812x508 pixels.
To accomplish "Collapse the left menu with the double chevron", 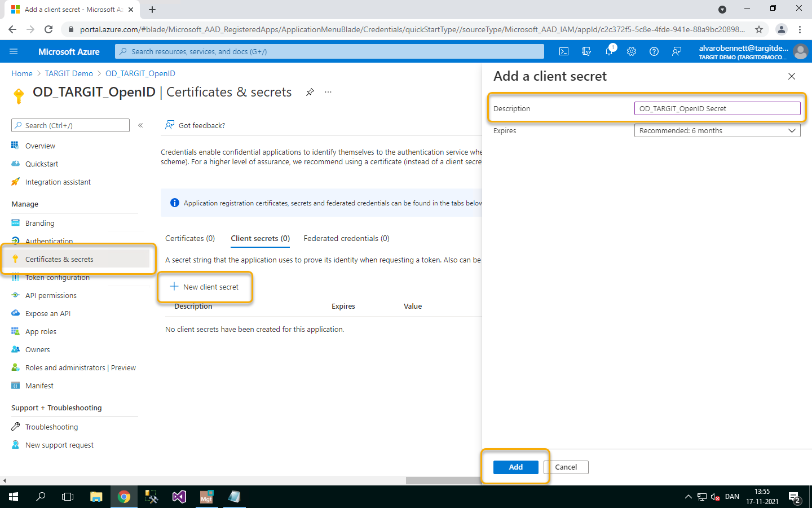I will pos(140,125).
